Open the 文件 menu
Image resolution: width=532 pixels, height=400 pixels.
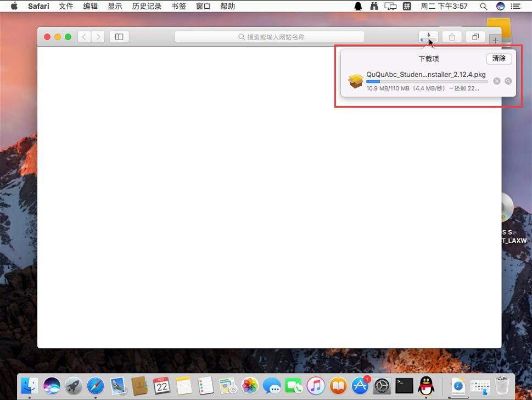click(x=66, y=7)
